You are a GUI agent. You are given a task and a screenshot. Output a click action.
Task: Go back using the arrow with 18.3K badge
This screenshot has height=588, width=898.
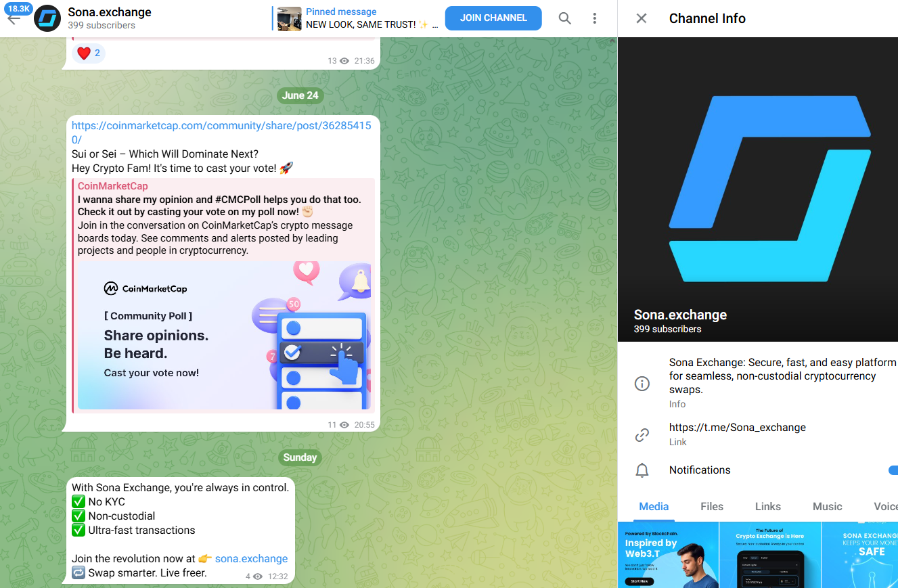click(14, 18)
